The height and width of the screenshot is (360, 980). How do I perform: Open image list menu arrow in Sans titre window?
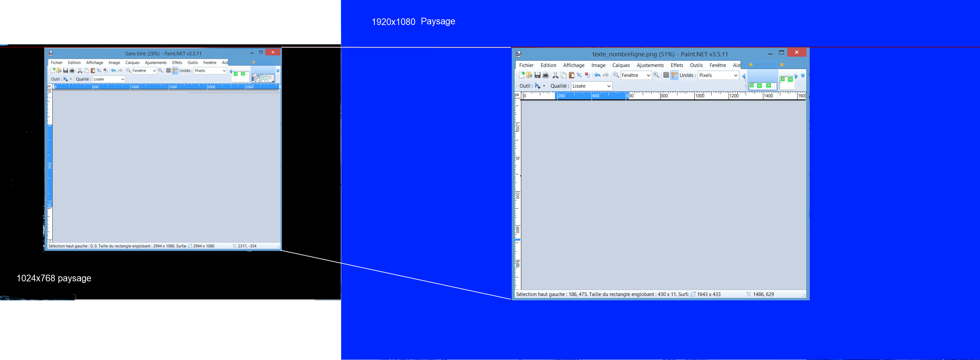(278, 71)
